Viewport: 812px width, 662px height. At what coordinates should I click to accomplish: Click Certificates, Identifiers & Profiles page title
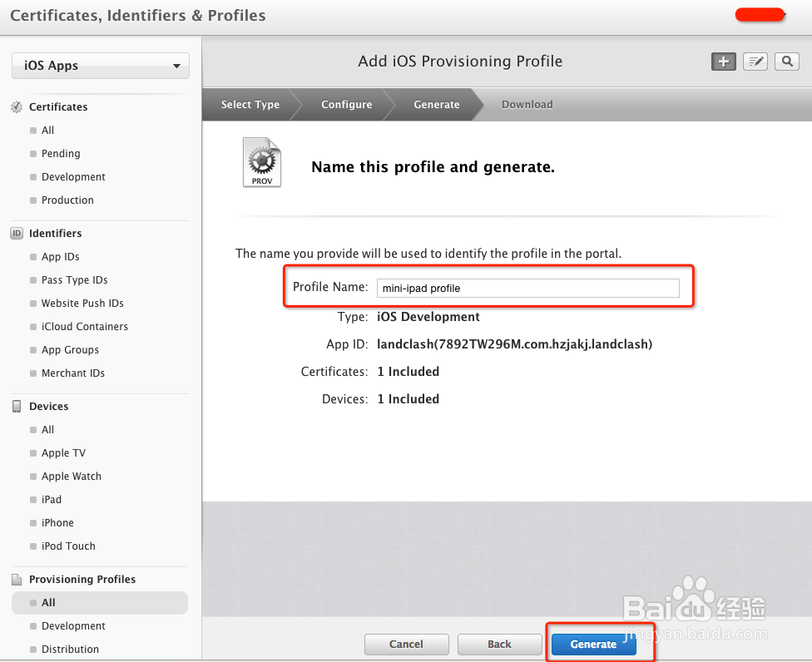tap(138, 16)
